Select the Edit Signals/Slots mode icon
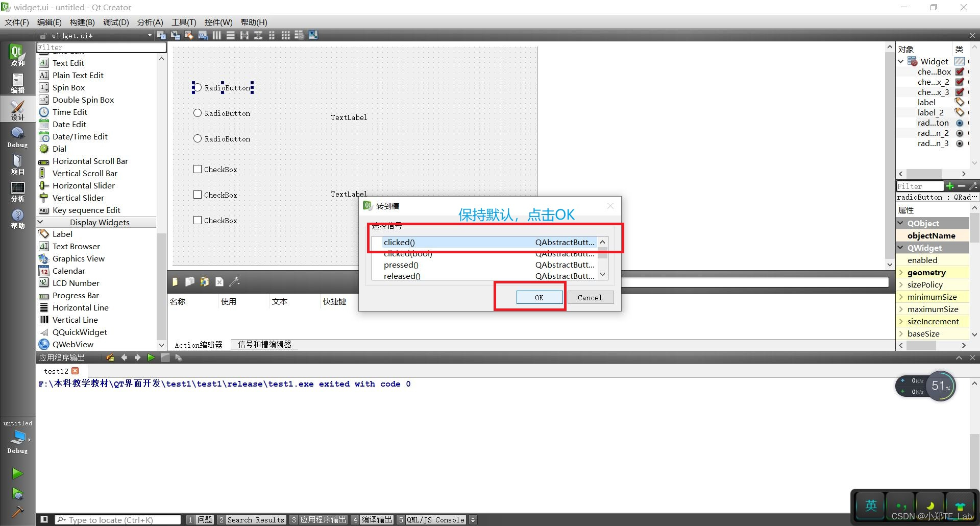The image size is (980, 526). pos(175,35)
